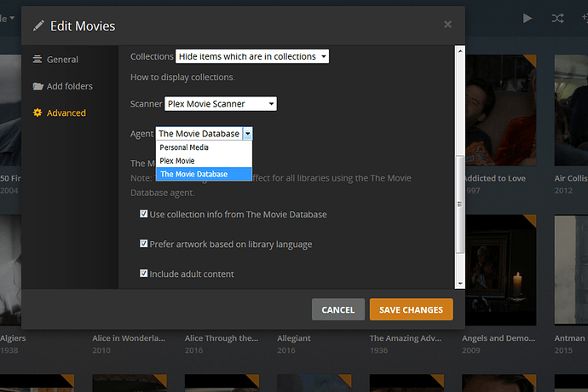588x392 pixels.
Task: Toggle Prefer artwork based on library language
Action: (143, 244)
